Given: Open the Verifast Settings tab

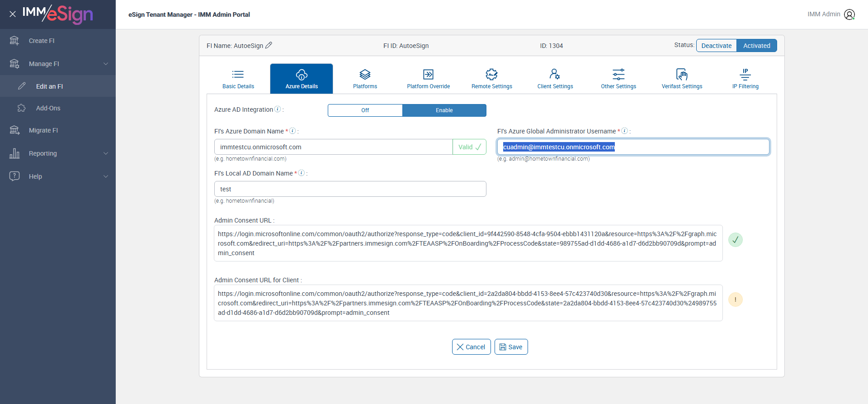Looking at the screenshot, I should pos(682,79).
